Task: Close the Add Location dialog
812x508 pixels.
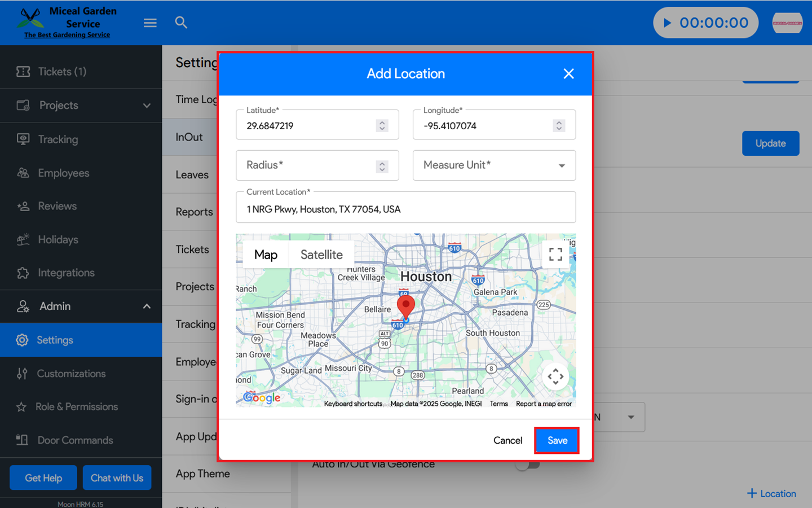Action: point(568,74)
